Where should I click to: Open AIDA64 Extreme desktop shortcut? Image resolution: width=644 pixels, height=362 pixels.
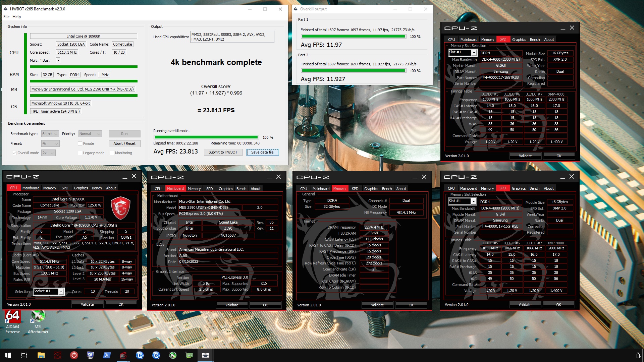[x=12, y=322]
